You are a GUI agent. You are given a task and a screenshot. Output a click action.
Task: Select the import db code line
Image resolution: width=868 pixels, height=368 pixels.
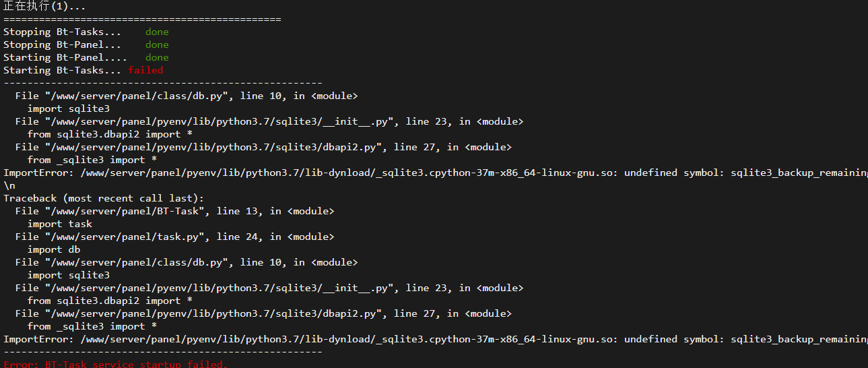point(54,249)
